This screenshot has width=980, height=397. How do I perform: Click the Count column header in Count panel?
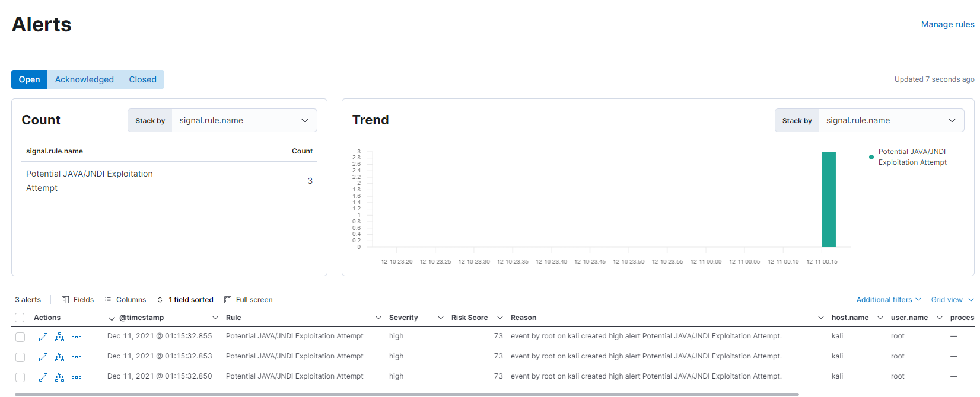pos(302,151)
